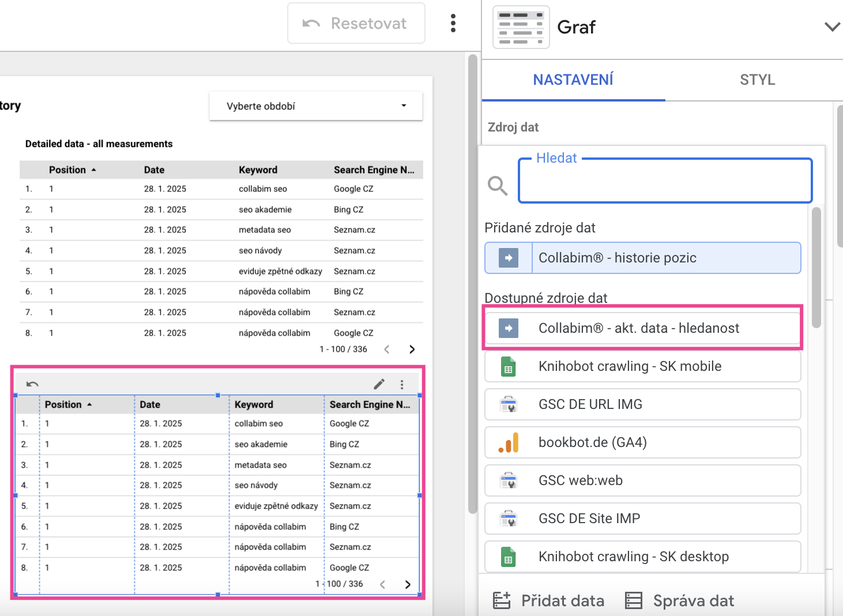Click 'eviduje zpětné odkazy' in upper table
843x616 pixels.
(x=280, y=271)
